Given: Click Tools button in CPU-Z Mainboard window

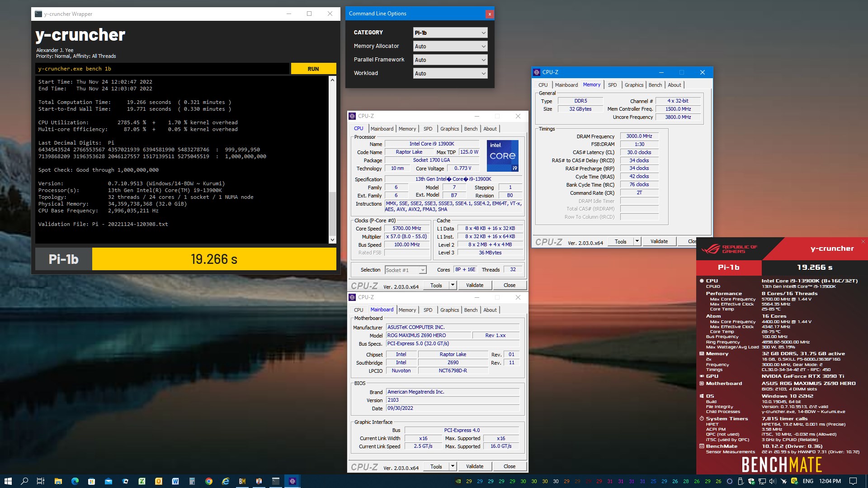Looking at the screenshot, I should point(436,466).
